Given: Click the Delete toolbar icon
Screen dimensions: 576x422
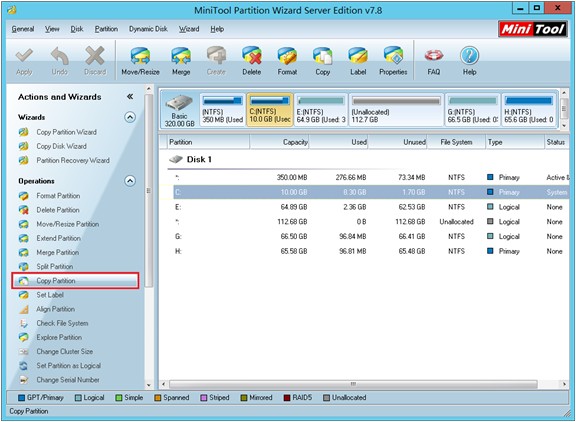Looking at the screenshot, I should click(x=252, y=61).
